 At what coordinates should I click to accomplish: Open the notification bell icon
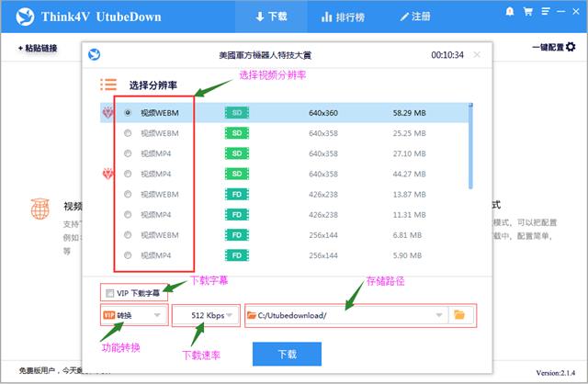click(510, 12)
